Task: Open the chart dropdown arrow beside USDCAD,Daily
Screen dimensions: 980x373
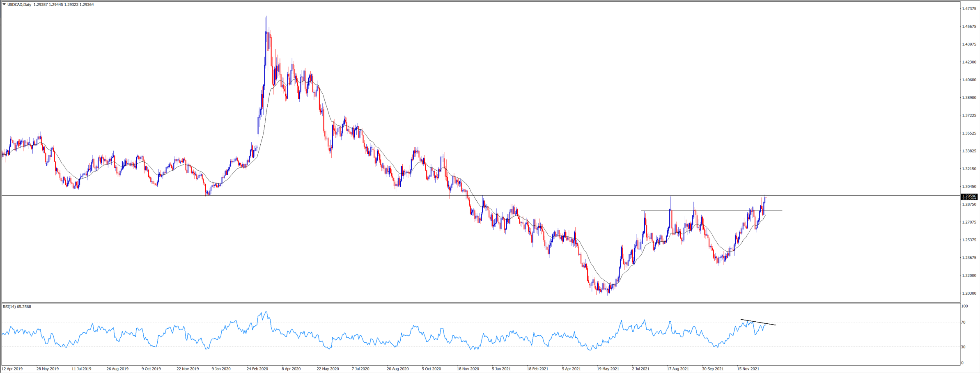Action: click(4, 5)
